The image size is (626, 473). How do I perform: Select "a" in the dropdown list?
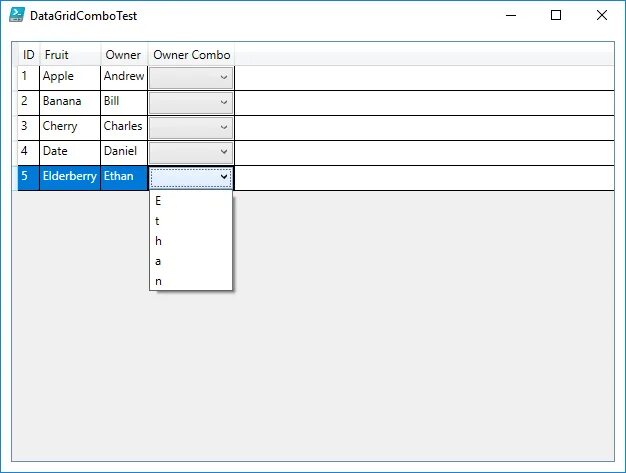tap(191, 261)
